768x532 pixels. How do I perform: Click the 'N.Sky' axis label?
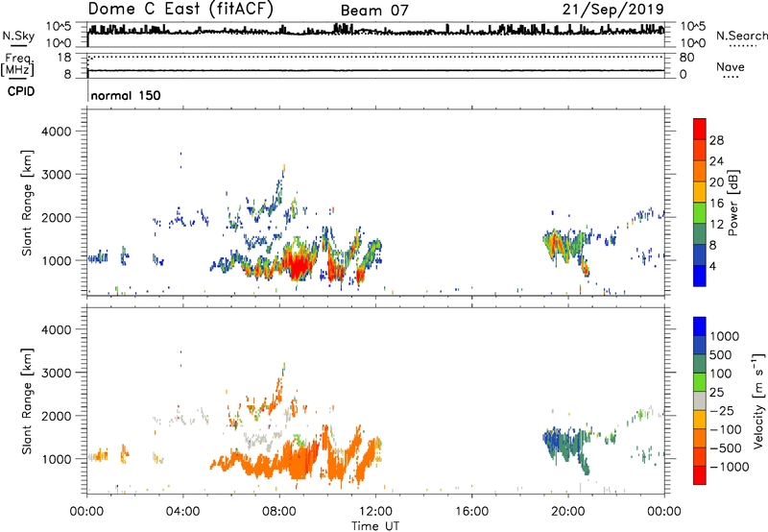pyautogui.click(x=18, y=36)
